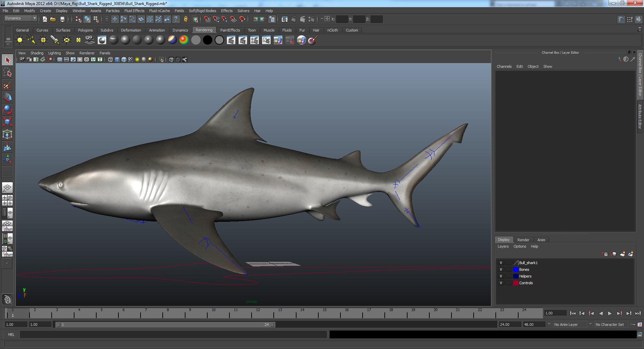Expand the selection mask dropdown arrow in status line

pyautogui.click(x=107, y=19)
